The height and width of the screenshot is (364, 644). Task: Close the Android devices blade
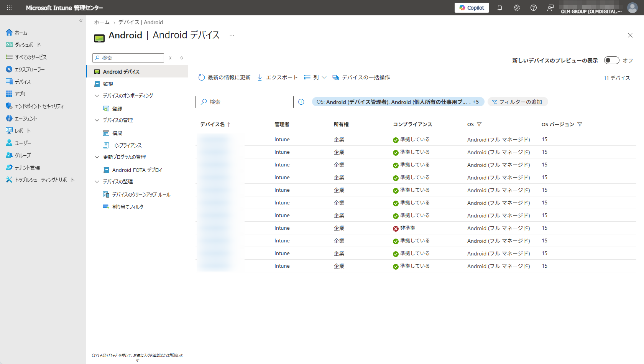pyautogui.click(x=630, y=35)
